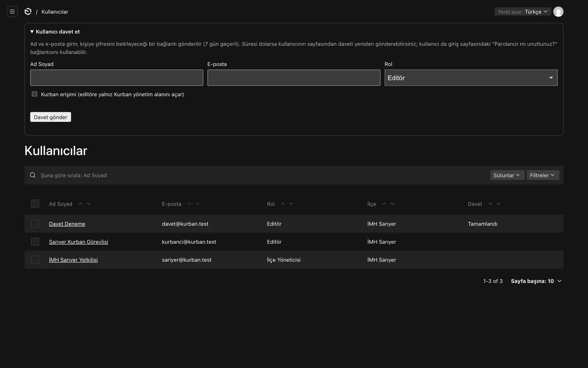
Task: Click the kurbanci@kurban.test email cell
Action: click(x=189, y=242)
